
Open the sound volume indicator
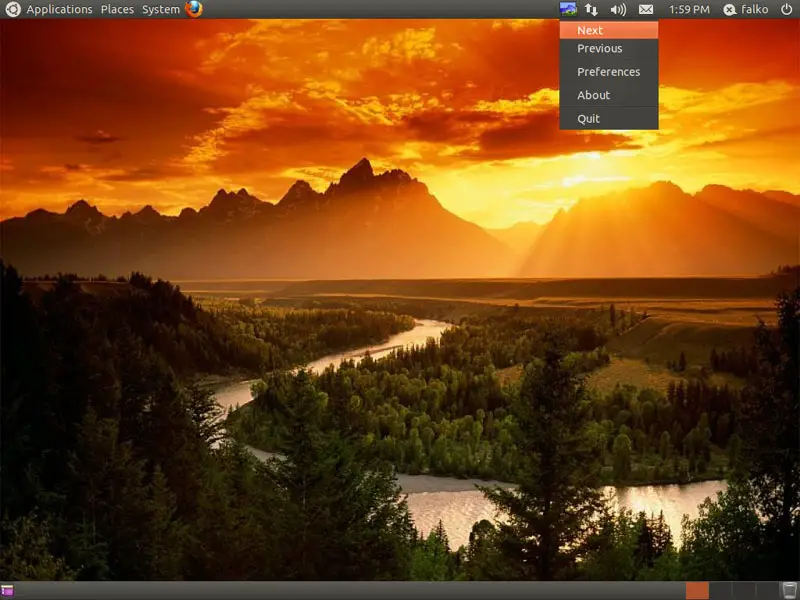[618, 9]
